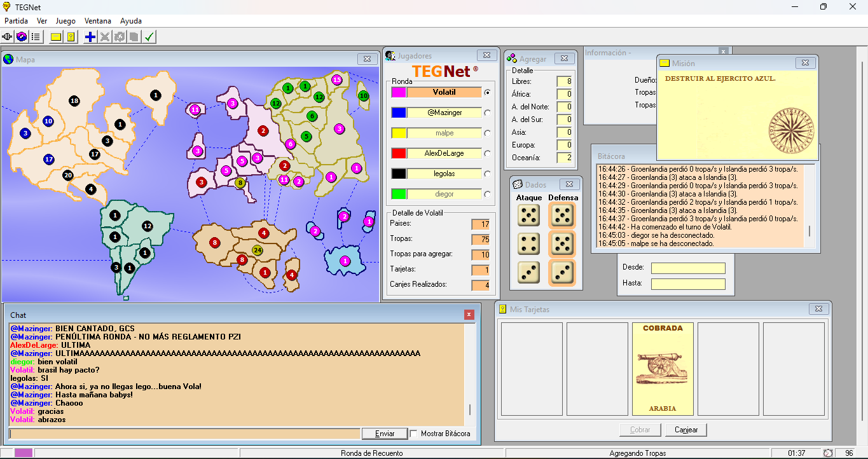Click the Canjear button
Image resolution: width=868 pixels, height=459 pixels.
pyautogui.click(x=686, y=430)
